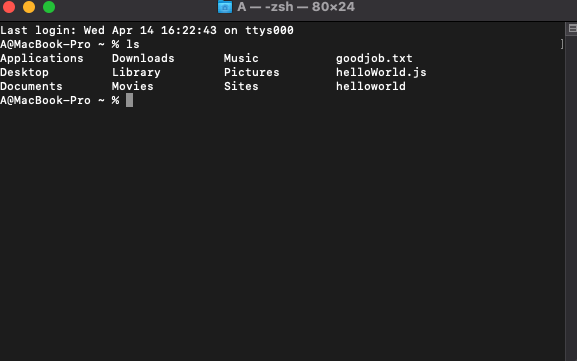Click the lowercase helloworld entry in listing

click(371, 86)
